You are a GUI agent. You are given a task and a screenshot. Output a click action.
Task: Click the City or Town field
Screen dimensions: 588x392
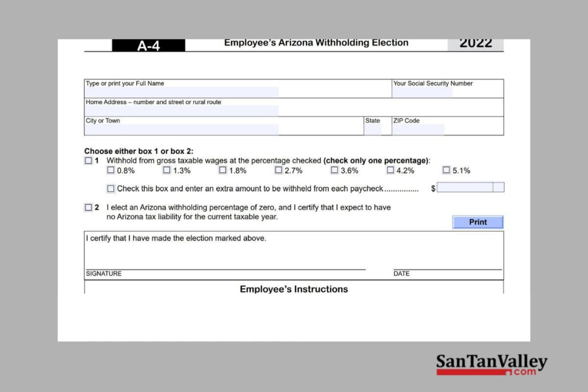181,129
